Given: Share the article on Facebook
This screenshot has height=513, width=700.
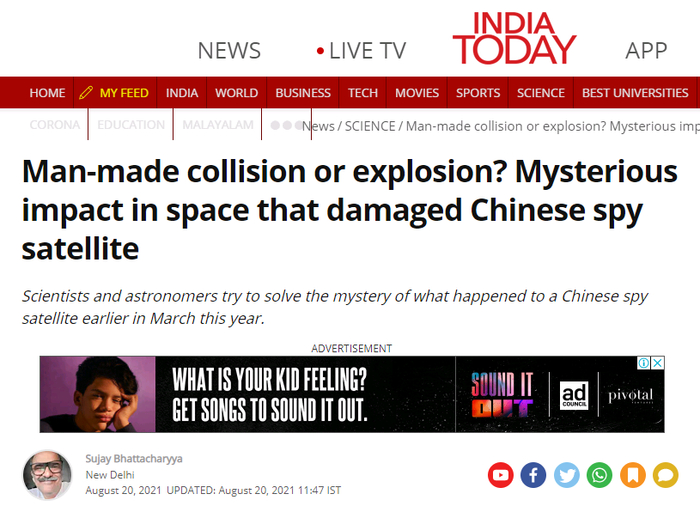Looking at the screenshot, I should [533, 475].
